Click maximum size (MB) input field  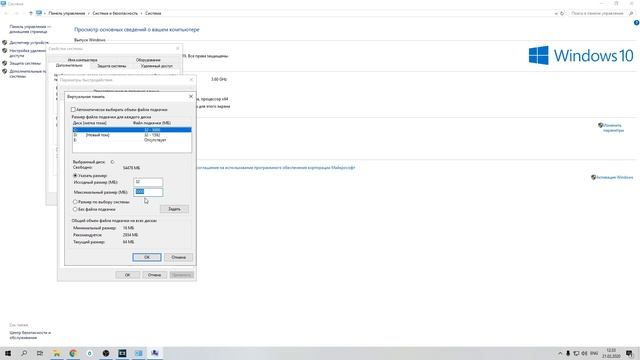coord(148,192)
